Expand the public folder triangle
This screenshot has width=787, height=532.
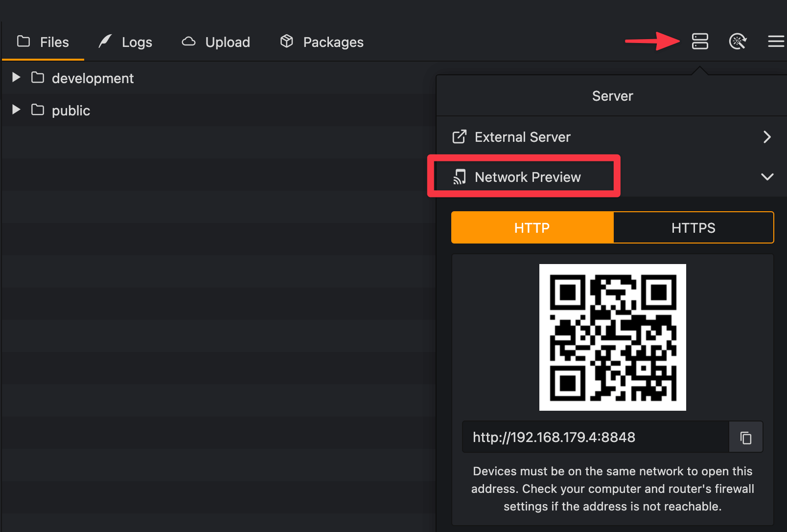click(x=16, y=110)
